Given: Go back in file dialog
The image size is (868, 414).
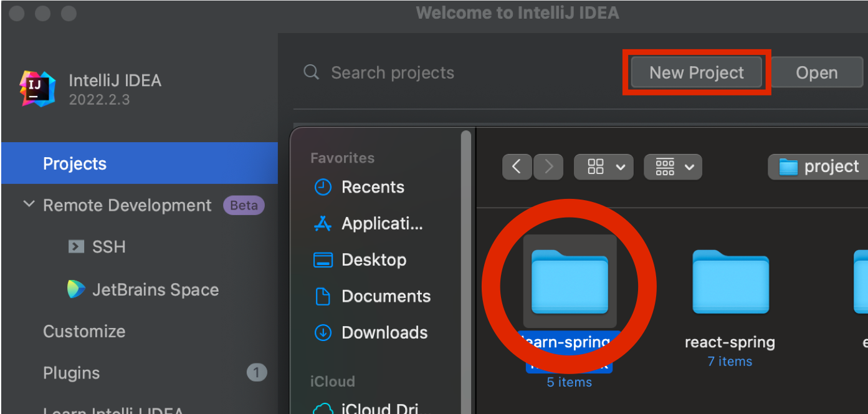Looking at the screenshot, I should coord(517,166).
